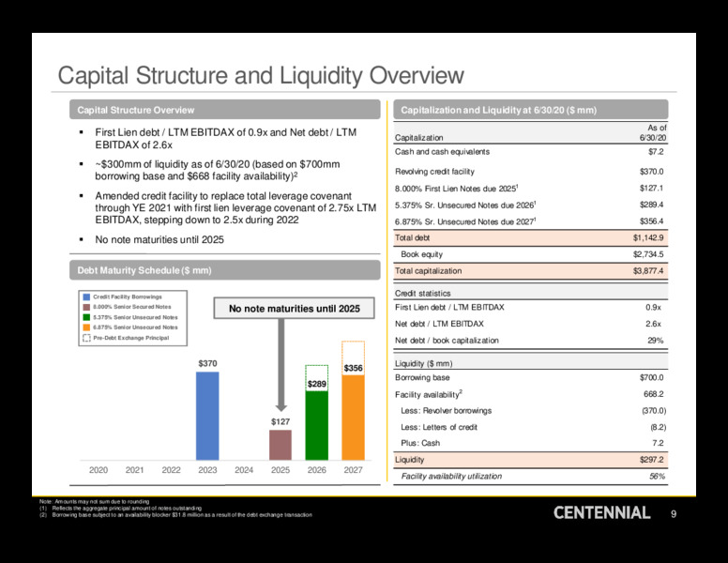Click '6.875% Sr. Unsecured Notes due 2027' row
Viewport: 728px width, 563px height.
click(465, 221)
